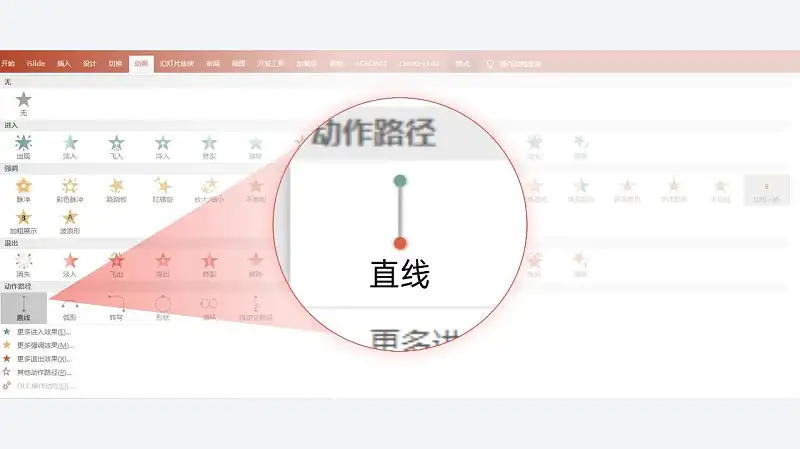Select the 加粗展示 emphasis star
This screenshot has height=449, width=800.
point(23,222)
